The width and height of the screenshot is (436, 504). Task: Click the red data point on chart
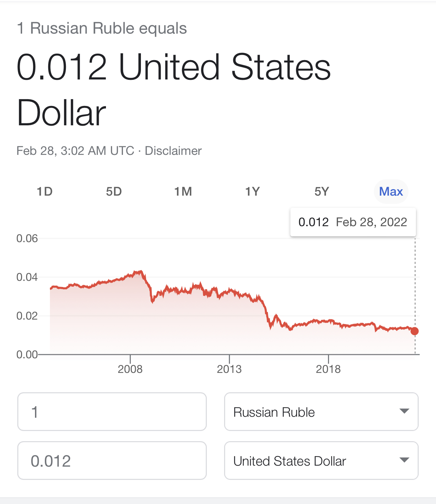[415, 331]
